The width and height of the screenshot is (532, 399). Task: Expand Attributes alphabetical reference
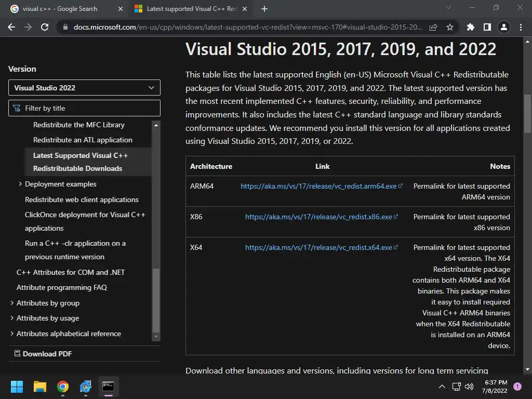click(x=69, y=334)
